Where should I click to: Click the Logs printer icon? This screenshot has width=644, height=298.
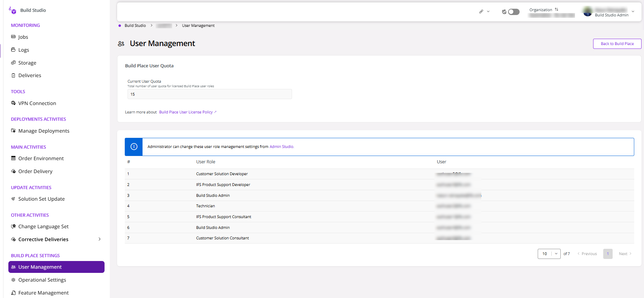(13, 50)
